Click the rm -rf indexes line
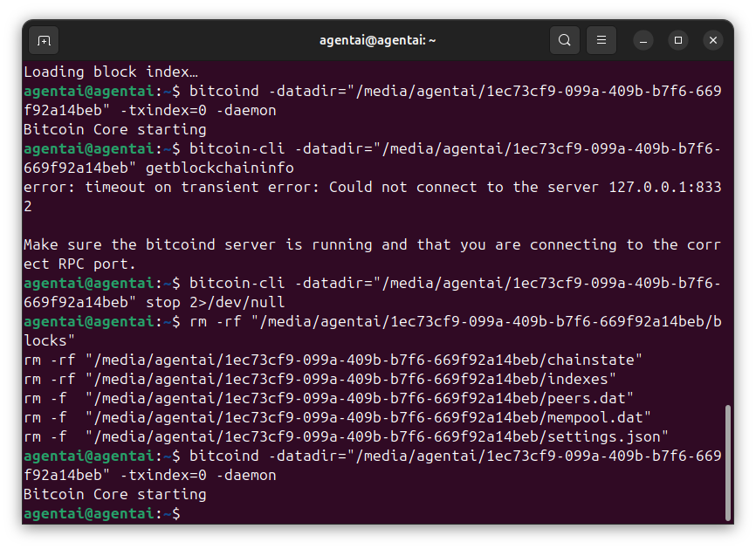 click(x=320, y=379)
